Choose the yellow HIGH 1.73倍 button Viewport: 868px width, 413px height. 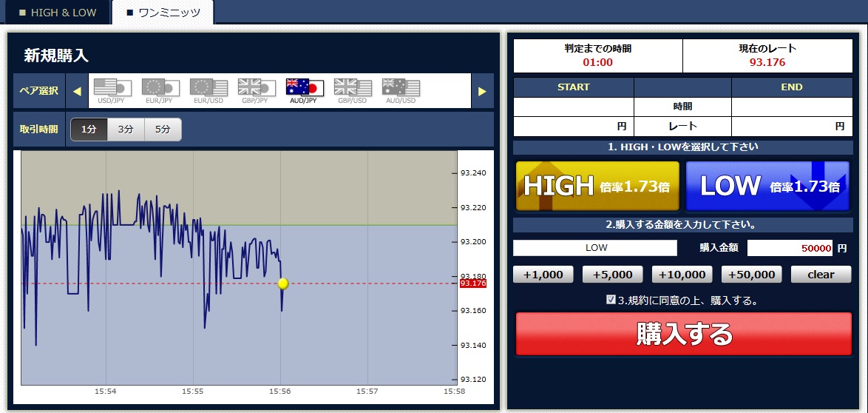(x=598, y=187)
